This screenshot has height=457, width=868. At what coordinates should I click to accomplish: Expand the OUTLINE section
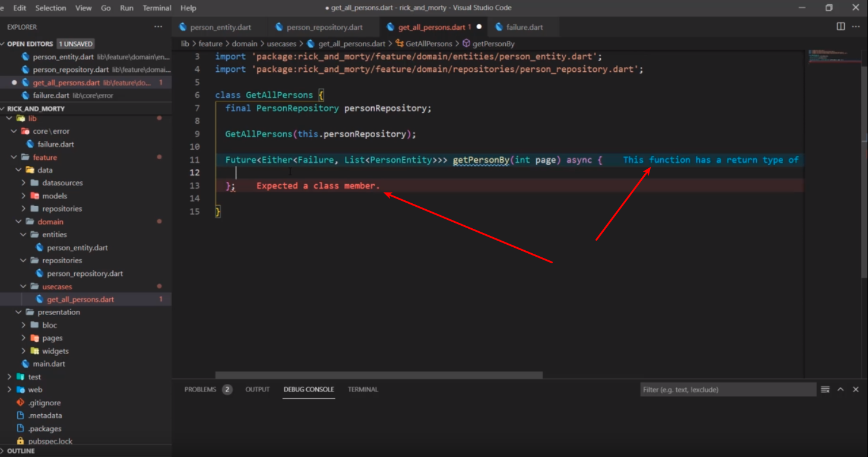(x=4, y=451)
